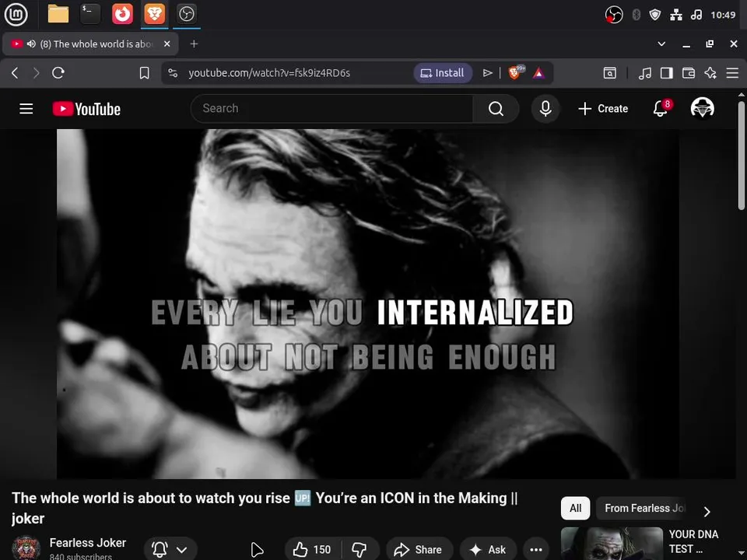Bookmark this page

point(145,73)
